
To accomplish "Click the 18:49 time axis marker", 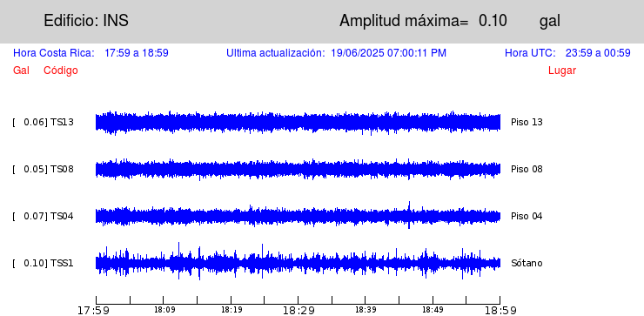I will [x=433, y=310].
